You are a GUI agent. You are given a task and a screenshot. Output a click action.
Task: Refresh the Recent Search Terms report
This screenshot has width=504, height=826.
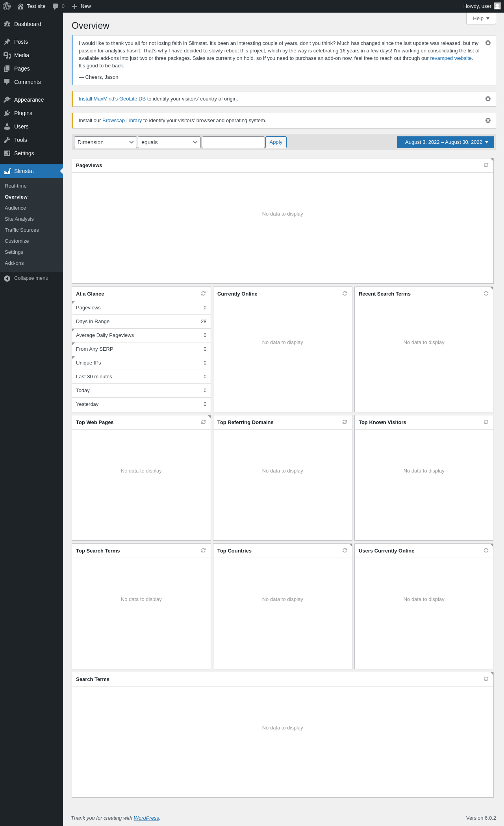(486, 294)
